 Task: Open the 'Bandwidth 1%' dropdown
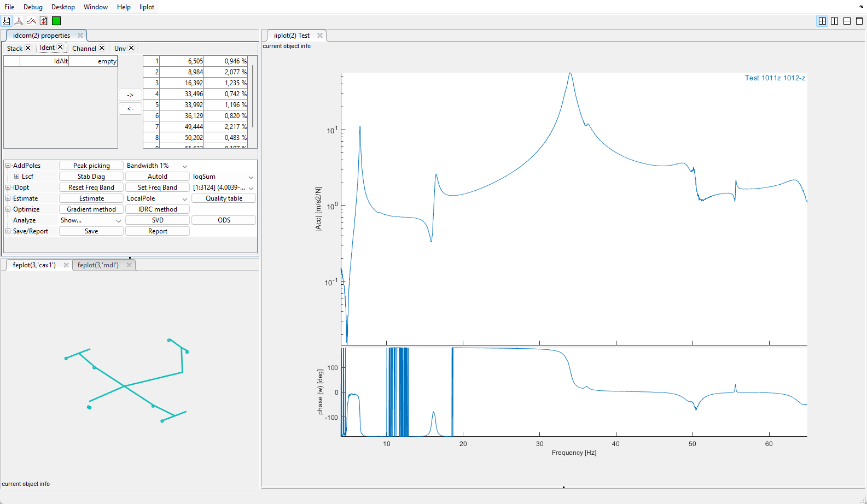[x=185, y=166]
